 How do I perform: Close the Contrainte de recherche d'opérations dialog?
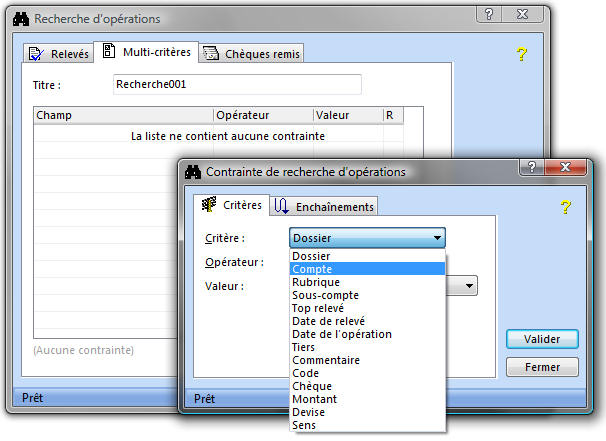(x=565, y=168)
